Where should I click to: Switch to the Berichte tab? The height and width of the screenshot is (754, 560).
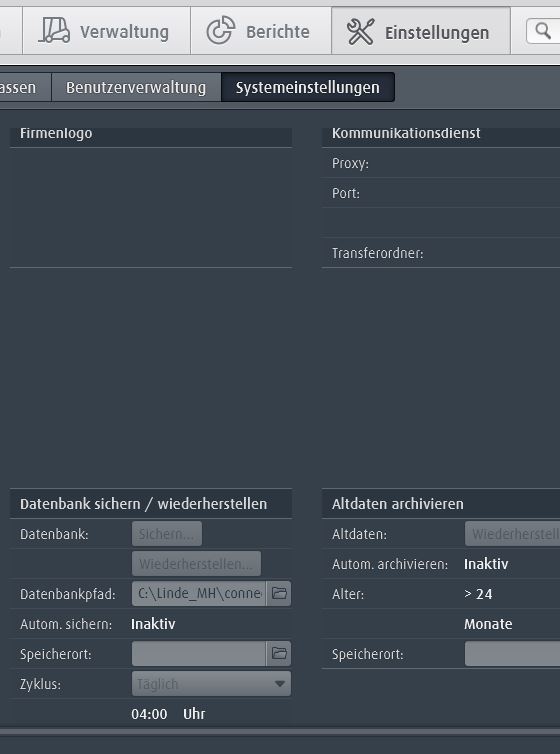[x=261, y=31]
